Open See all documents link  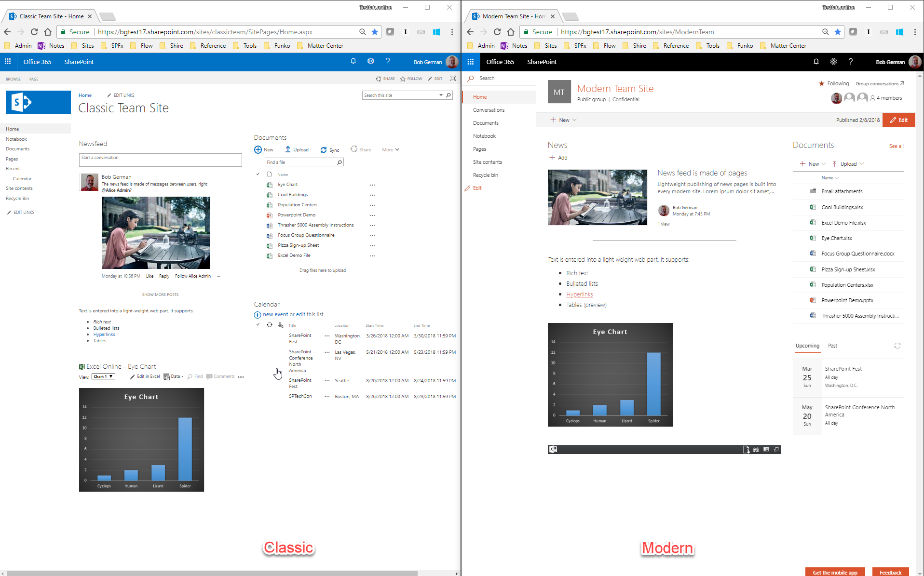(x=896, y=146)
